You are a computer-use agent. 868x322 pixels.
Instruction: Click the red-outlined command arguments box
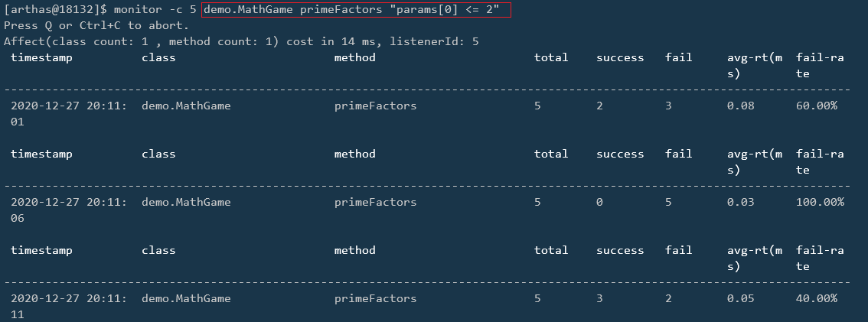pos(356,10)
